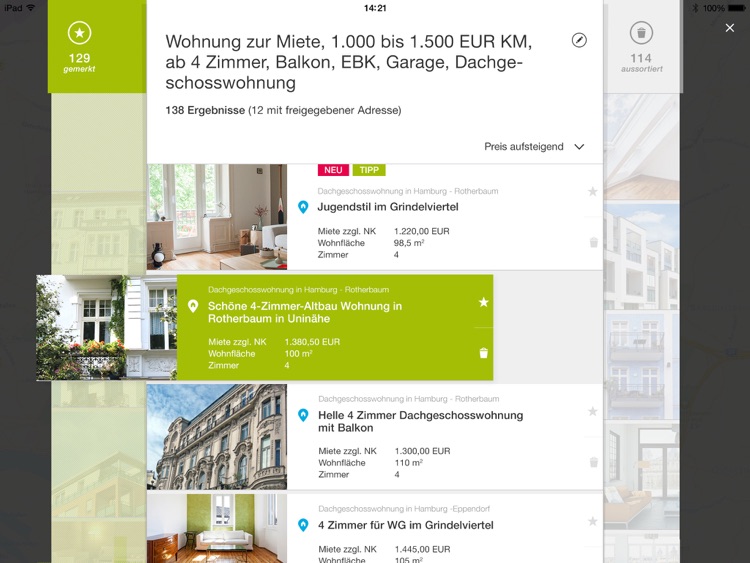
Task: Click Wohnfläche value 98,5 m²
Action: click(x=409, y=243)
